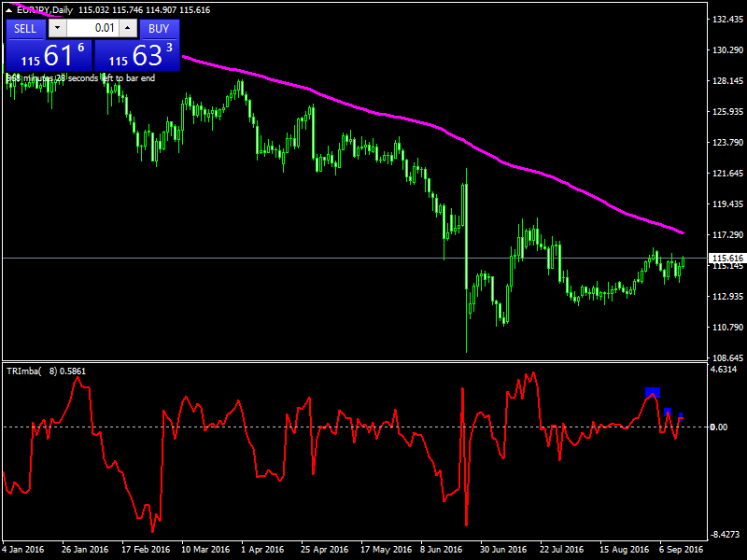The width and height of the screenshot is (747, 560).
Task: Click the buy price tile 115 63
Action: (x=137, y=55)
